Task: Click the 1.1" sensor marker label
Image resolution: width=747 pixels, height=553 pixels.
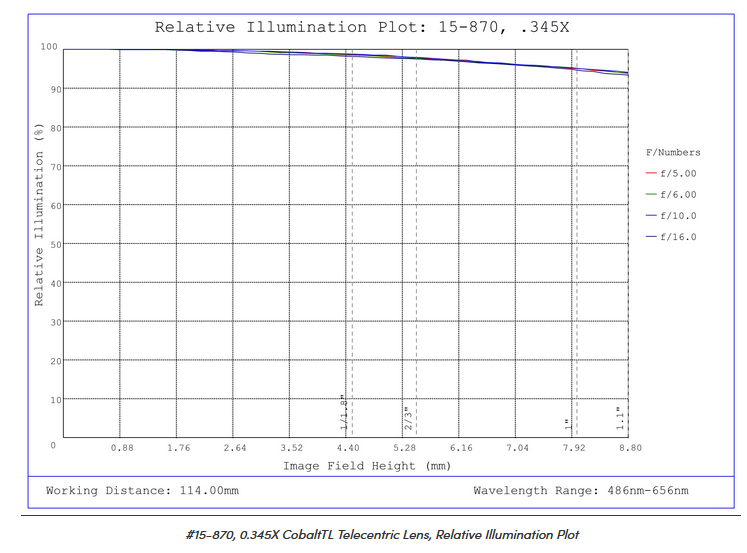Action: click(x=620, y=418)
